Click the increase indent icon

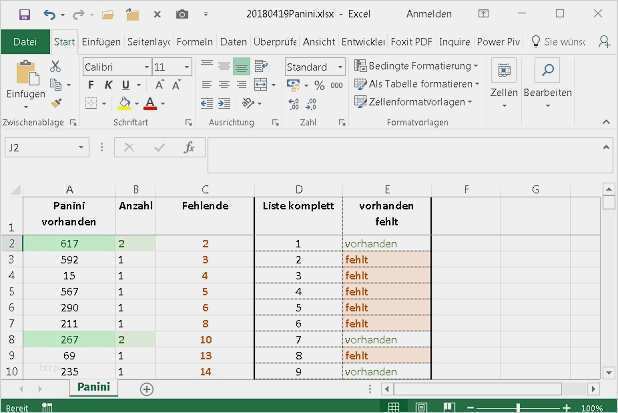224,103
